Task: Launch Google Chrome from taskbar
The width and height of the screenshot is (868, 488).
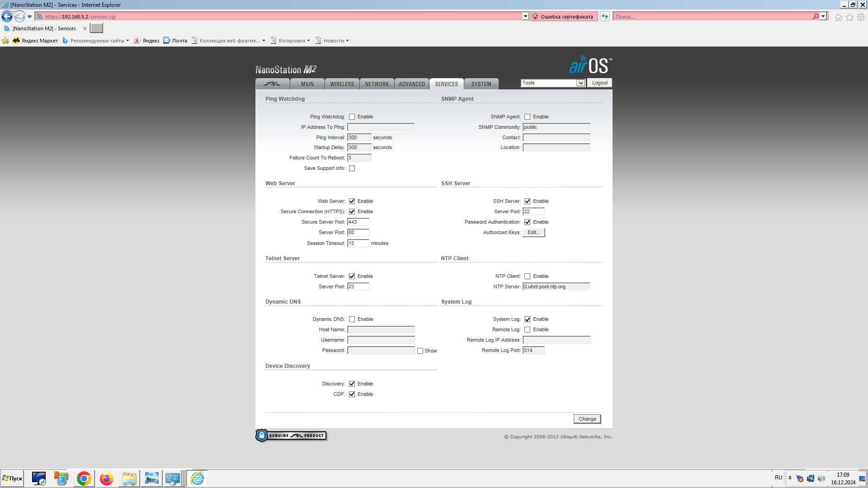Action: (84, 479)
